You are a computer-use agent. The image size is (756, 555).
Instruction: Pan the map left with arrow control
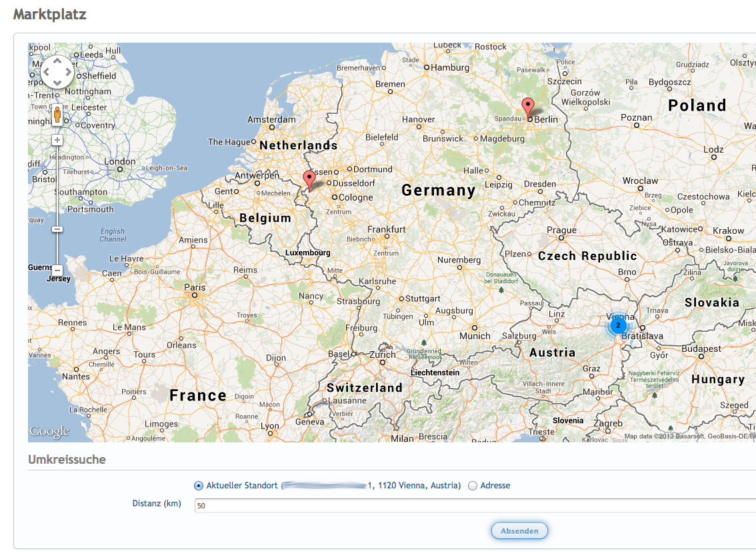point(47,72)
